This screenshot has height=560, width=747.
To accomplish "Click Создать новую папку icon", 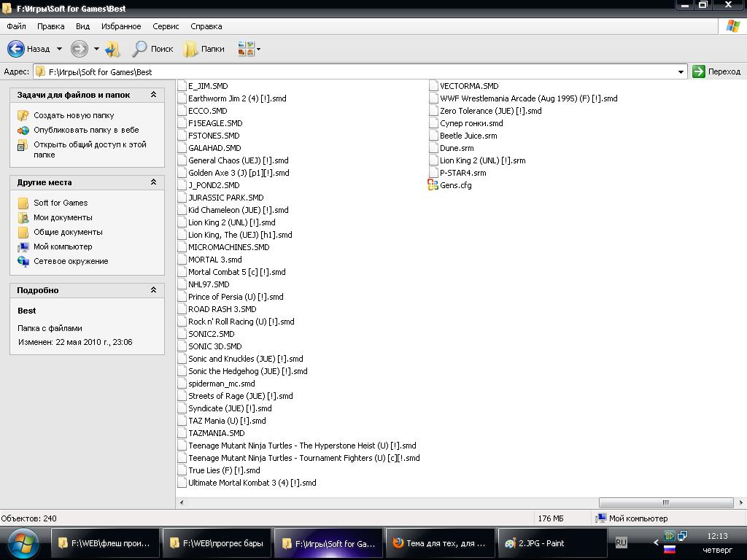I will 23,115.
